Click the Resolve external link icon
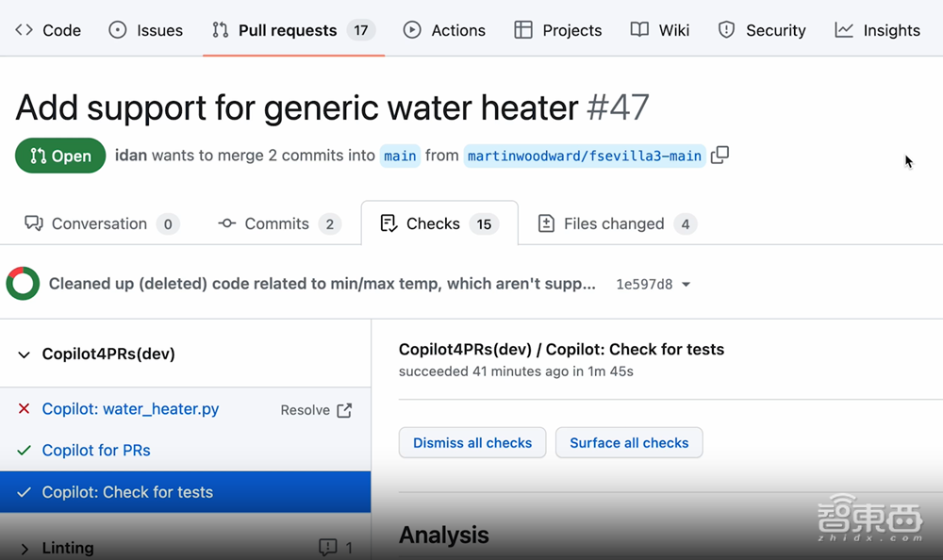Image resolution: width=943 pixels, height=560 pixels. (344, 410)
